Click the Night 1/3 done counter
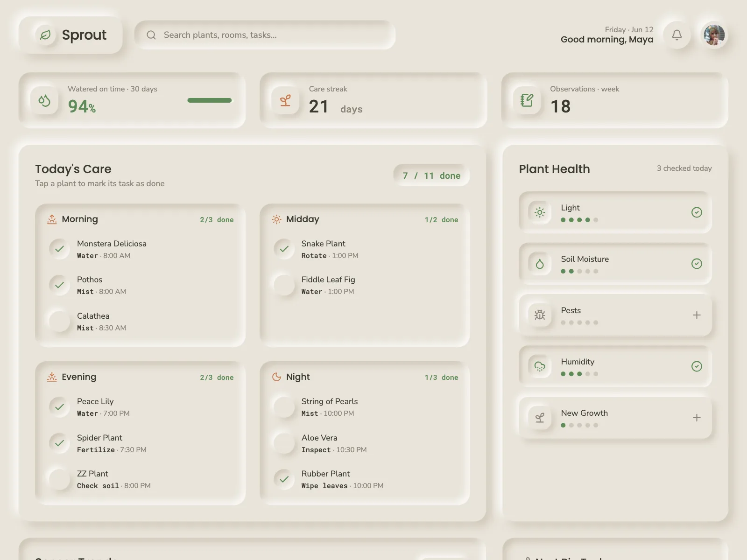The image size is (747, 560). 441,378
